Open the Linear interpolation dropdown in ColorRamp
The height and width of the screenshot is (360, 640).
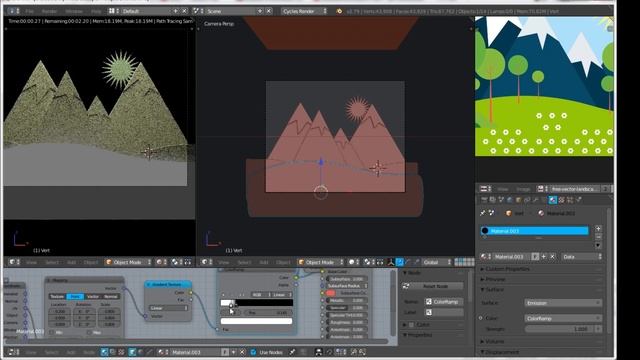282,294
